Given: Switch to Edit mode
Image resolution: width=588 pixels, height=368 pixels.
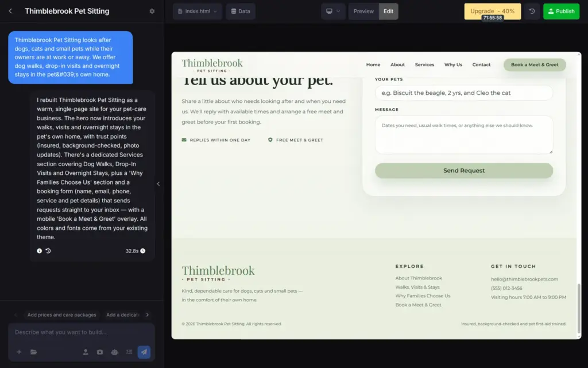Looking at the screenshot, I should [x=389, y=11].
